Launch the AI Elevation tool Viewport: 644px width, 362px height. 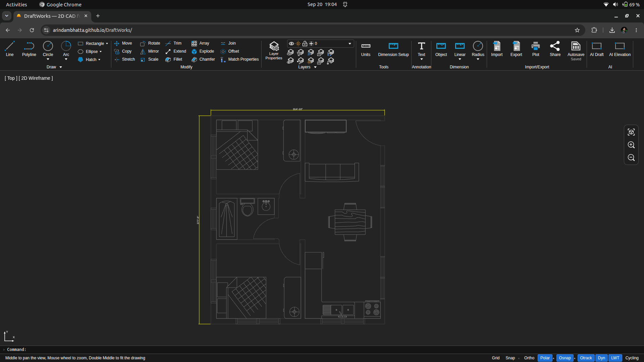(620, 49)
